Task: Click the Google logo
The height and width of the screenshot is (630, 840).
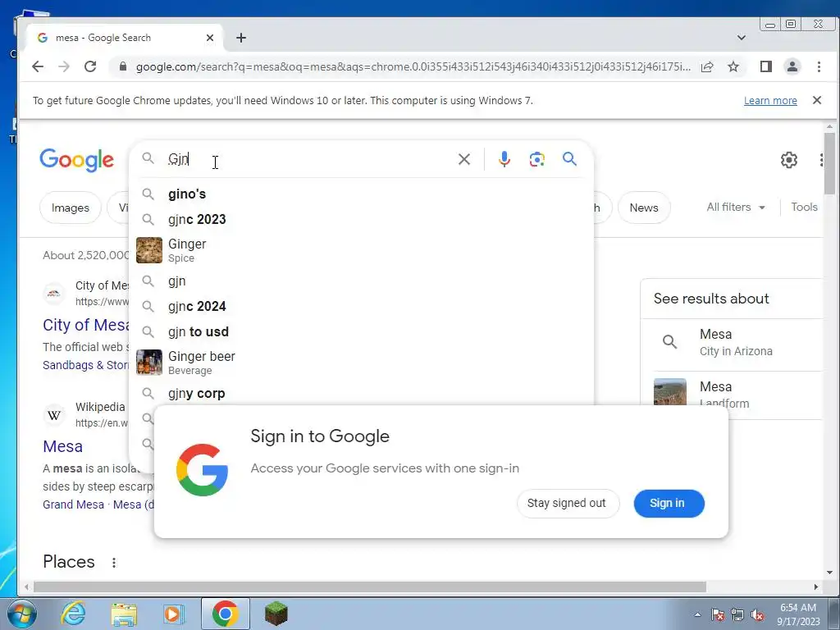Action: [x=76, y=160]
